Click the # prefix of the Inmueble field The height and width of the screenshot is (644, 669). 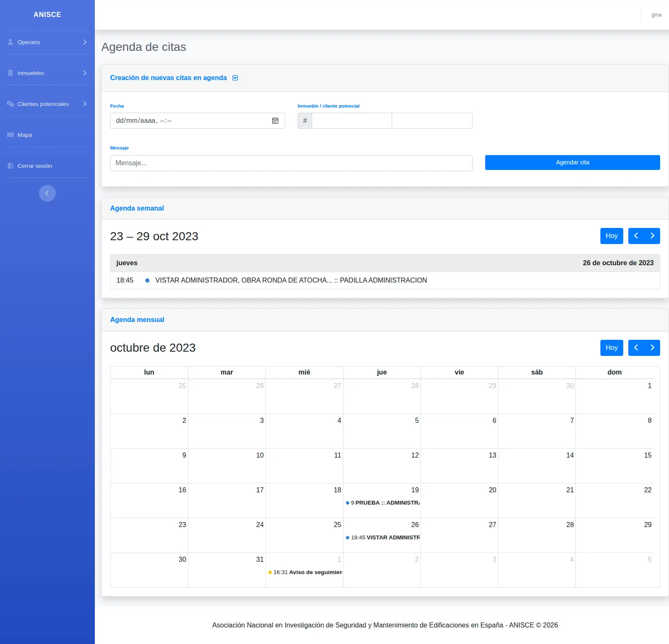point(305,121)
